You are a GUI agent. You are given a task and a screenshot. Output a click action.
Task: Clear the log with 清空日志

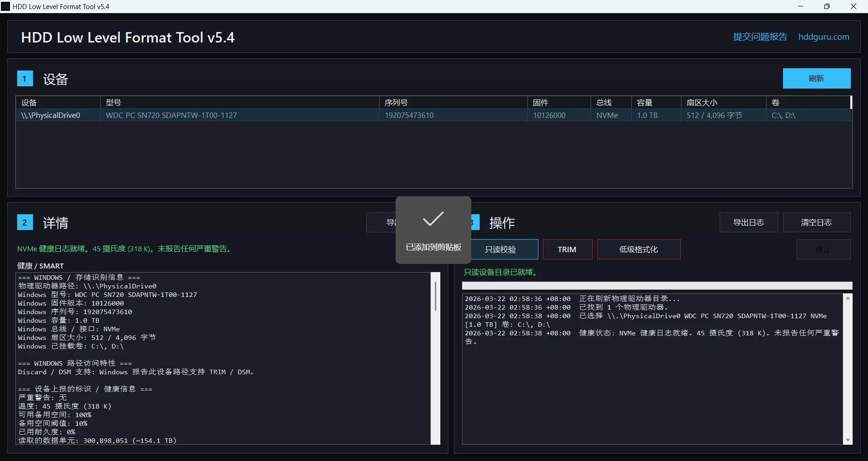click(816, 222)
